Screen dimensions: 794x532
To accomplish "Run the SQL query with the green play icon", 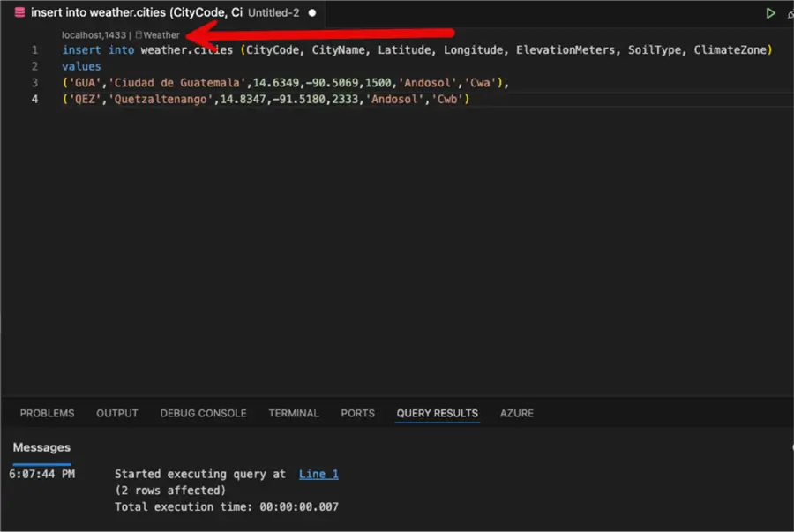I will [770, 12].
